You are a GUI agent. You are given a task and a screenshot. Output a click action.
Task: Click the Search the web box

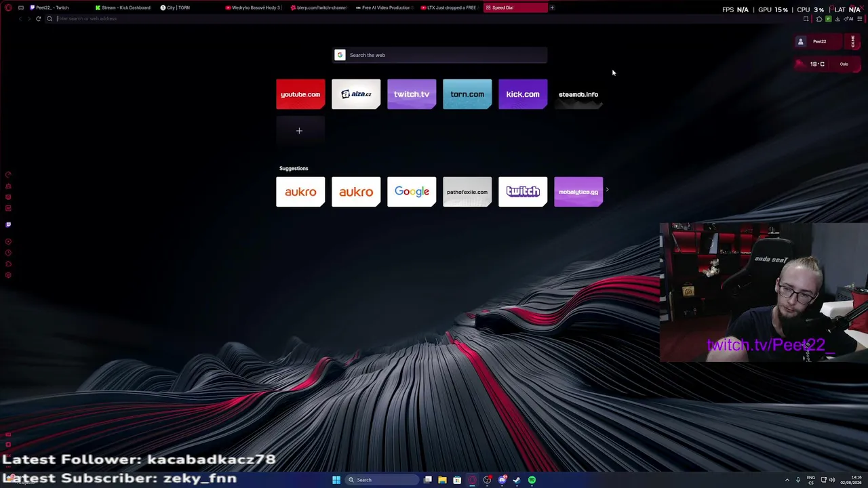440,55
